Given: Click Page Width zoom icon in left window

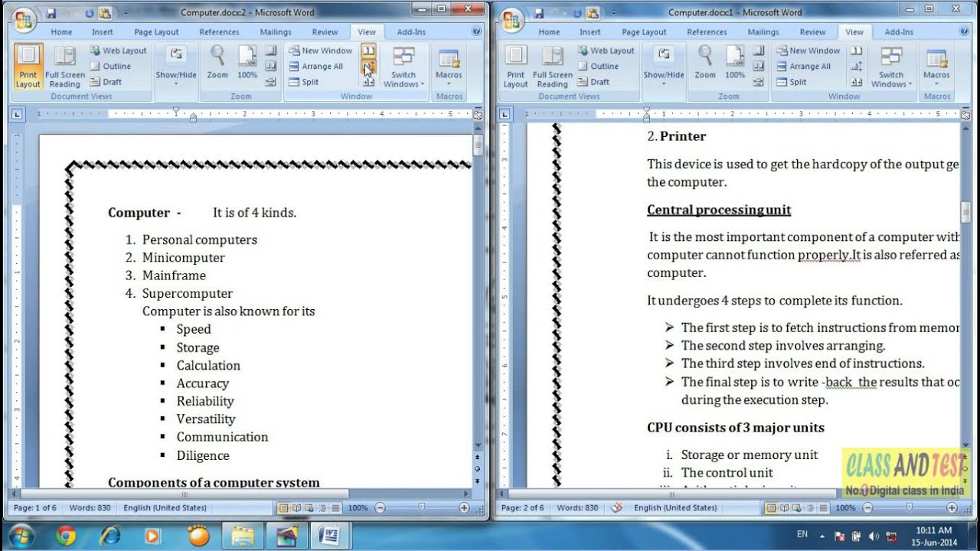Looking at the screenshot, I should [x=270, y=82].
